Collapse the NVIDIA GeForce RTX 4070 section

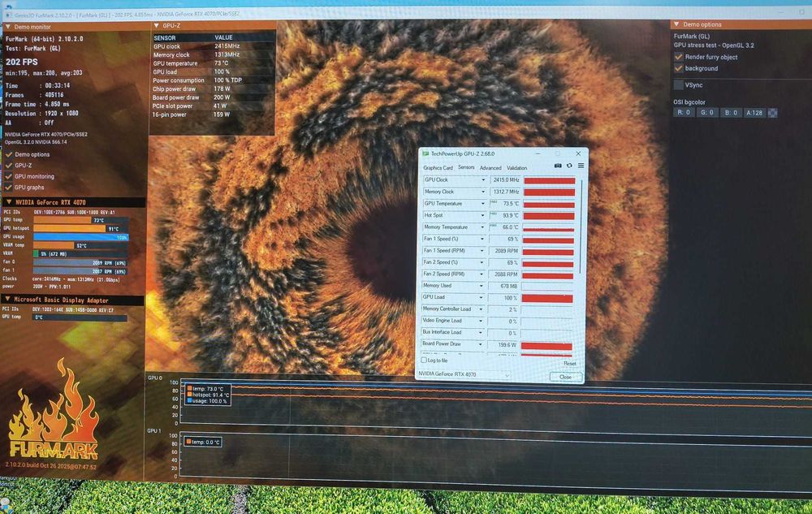tap(9, 202)
